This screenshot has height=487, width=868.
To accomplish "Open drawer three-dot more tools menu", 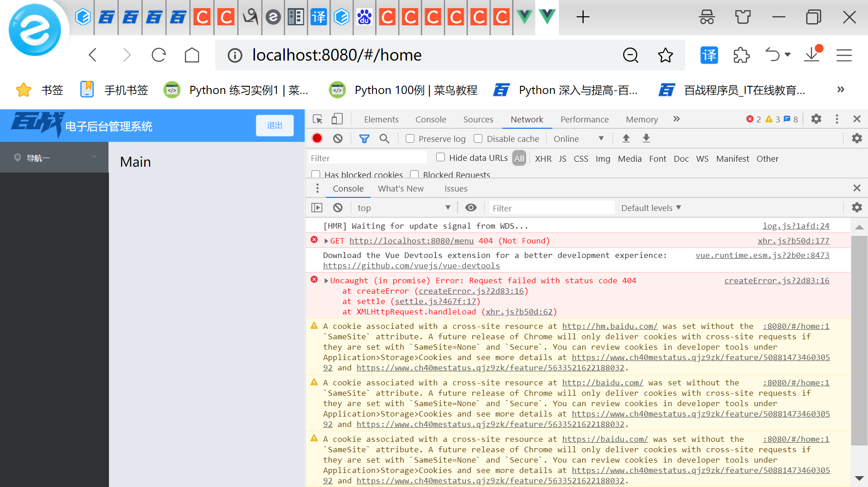I will 317,188.
